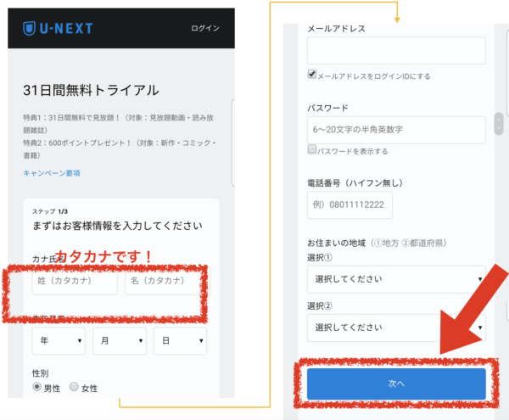Toggle メールアドレスをログインIDにする checkbox
This screenshot has height=420, width=509.
click(x=311, y=75)
